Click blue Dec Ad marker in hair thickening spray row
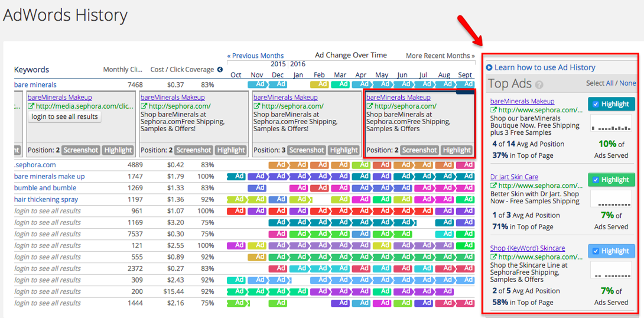 pyautogui.click(x=278, y=199)
